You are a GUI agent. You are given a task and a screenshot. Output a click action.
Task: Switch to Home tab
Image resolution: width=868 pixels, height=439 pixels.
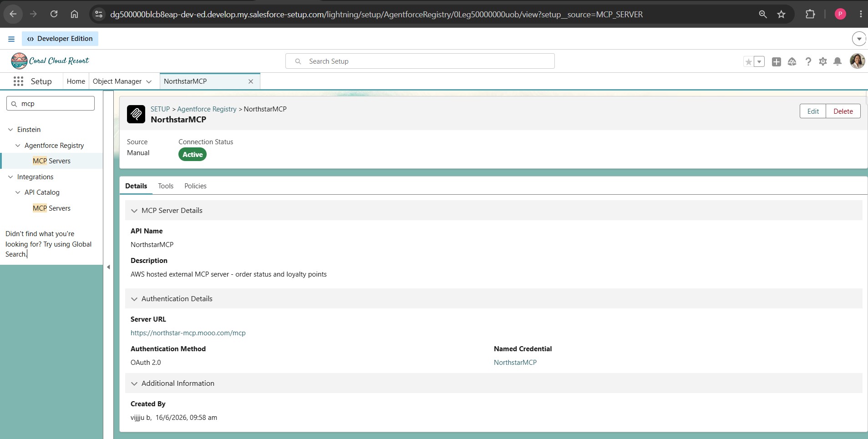[x=76, y=81]
